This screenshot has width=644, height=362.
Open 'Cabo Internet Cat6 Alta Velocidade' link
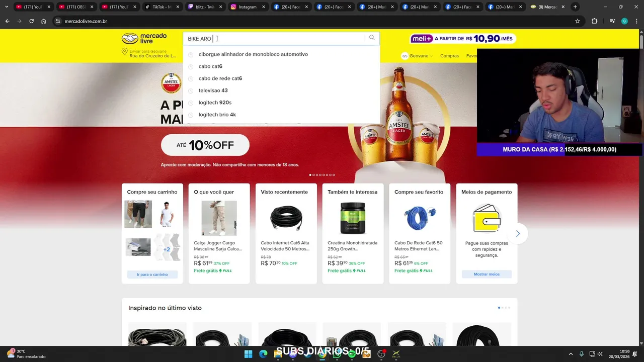pos(285,246)
